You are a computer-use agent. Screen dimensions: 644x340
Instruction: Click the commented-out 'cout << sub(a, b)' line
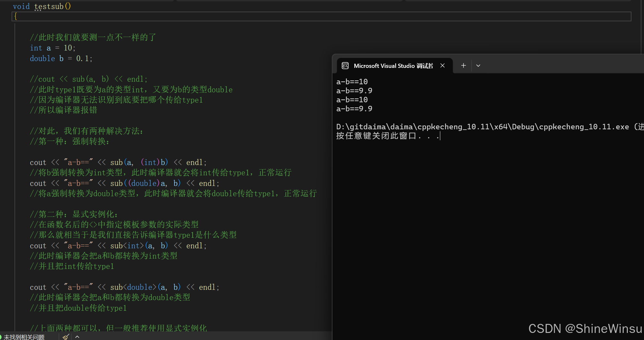point(89,79)
